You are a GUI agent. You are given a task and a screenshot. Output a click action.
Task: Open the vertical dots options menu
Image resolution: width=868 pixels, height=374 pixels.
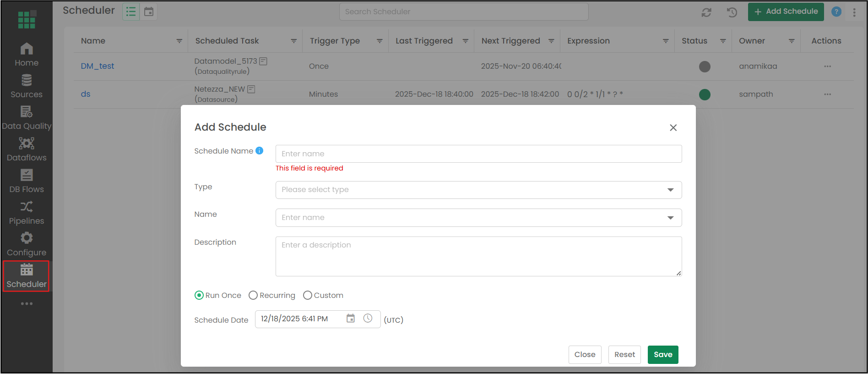(854, 12)
